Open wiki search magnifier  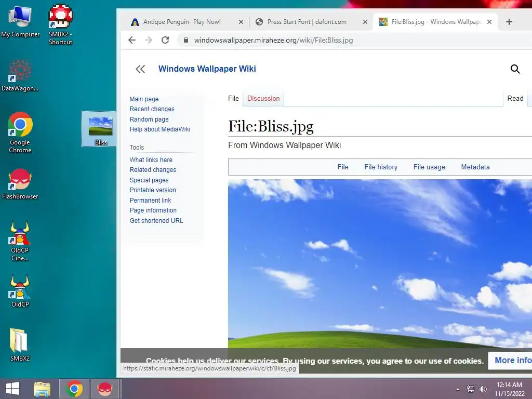point(515,69)
